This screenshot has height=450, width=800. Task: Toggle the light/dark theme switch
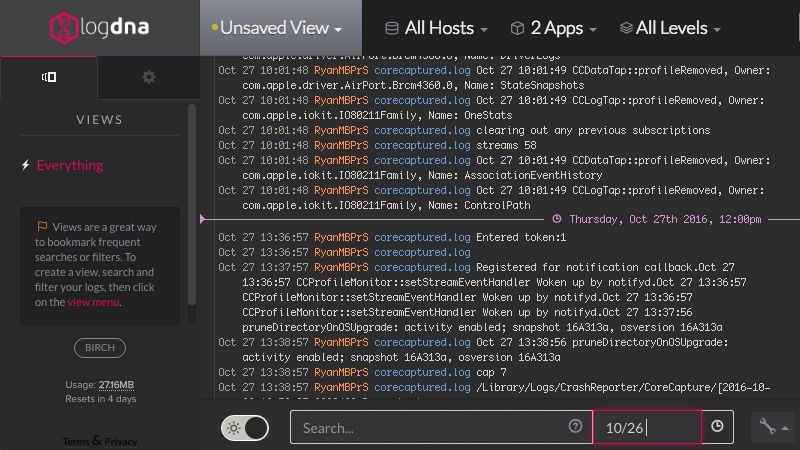click(245, 427)
